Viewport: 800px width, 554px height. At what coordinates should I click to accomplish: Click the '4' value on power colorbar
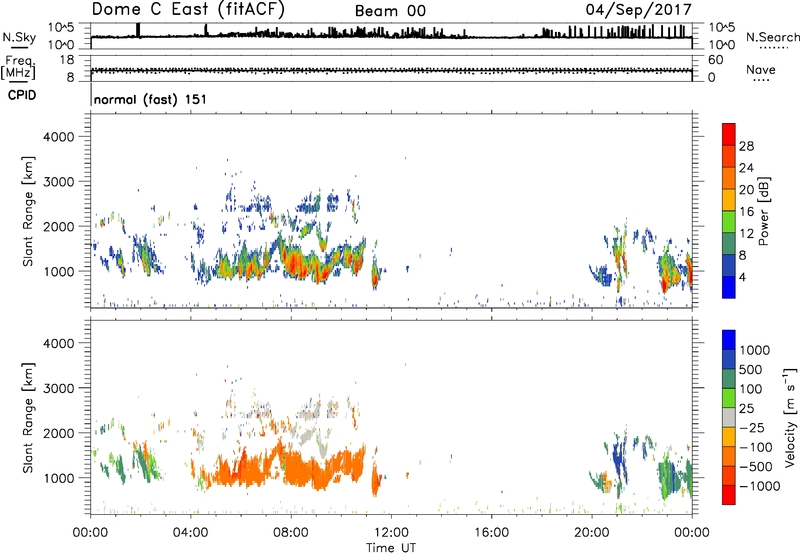point(742,278)
